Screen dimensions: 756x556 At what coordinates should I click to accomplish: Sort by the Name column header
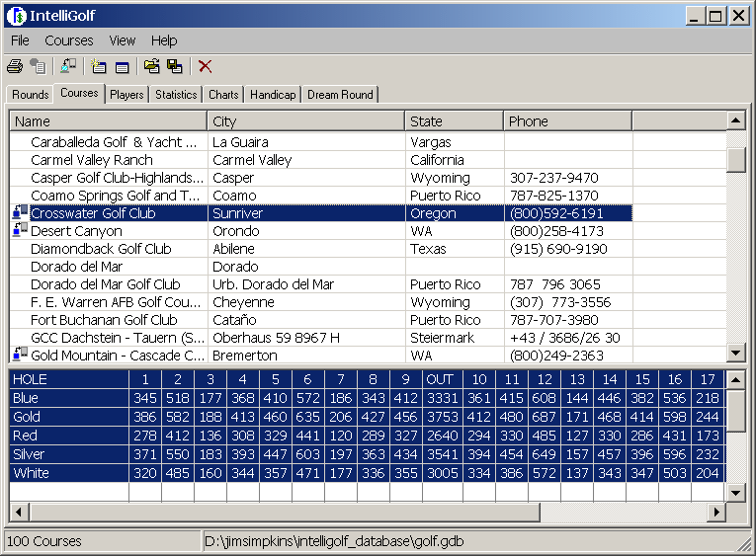109,120
